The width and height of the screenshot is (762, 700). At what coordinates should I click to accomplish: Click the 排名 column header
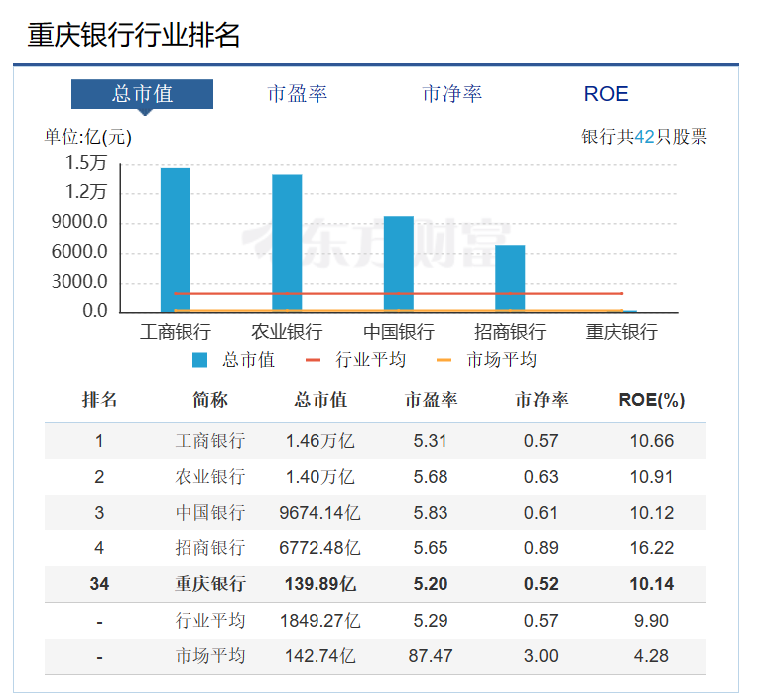pos(99,400)
